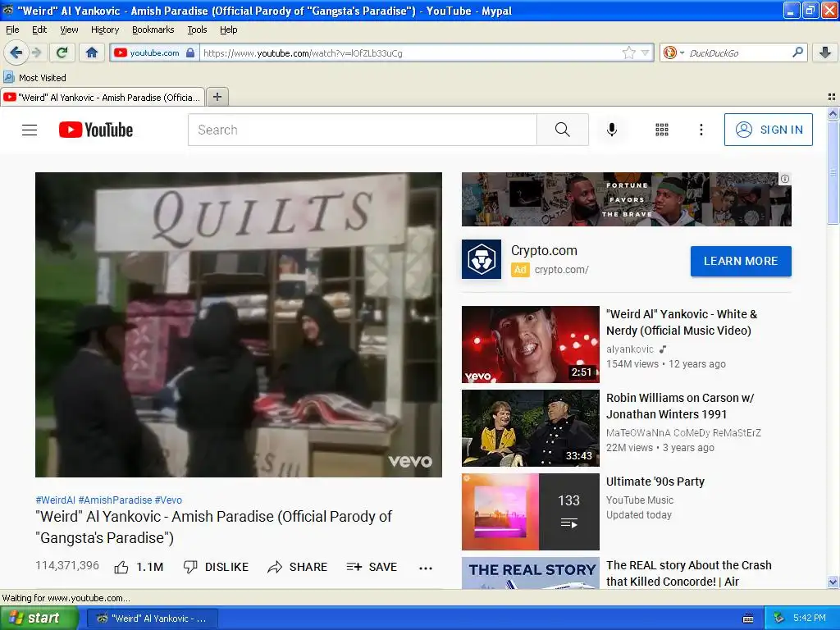Click the page scrollbar up arrow
This screenshot has height=630, width=840.
point(833,113)
